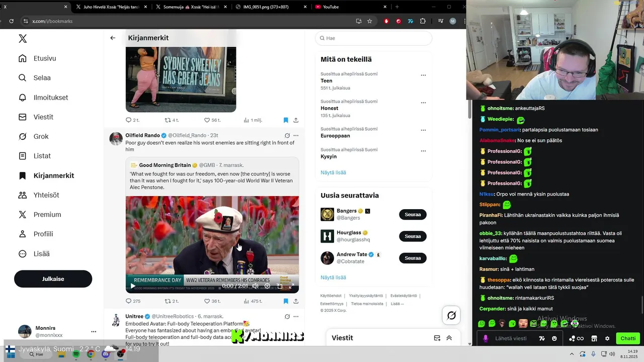Image resolution: width=644 pixels, height=362 pixels.
Task: View stats of post with 1 milj. views
Action: click(x=253, y=120)
